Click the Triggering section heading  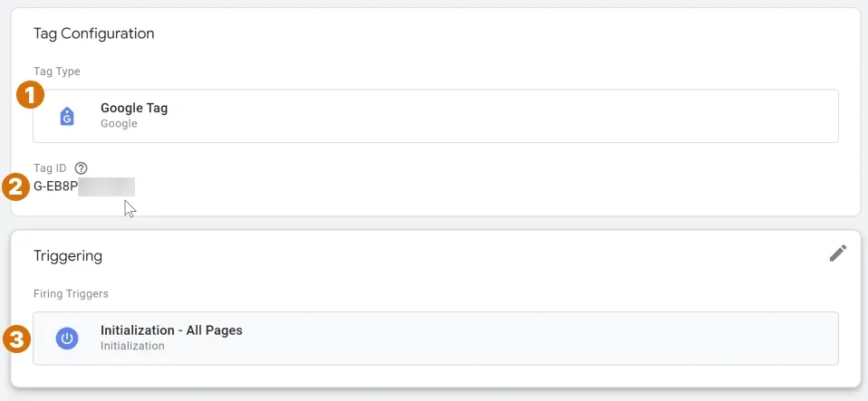point(68,256)
